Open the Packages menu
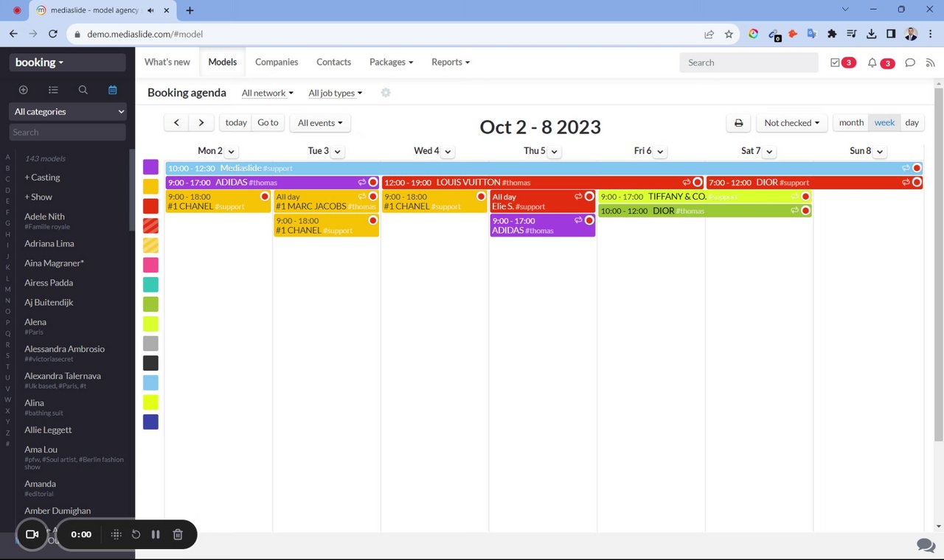The image size is (944, 560). click(x=391, y=63)
